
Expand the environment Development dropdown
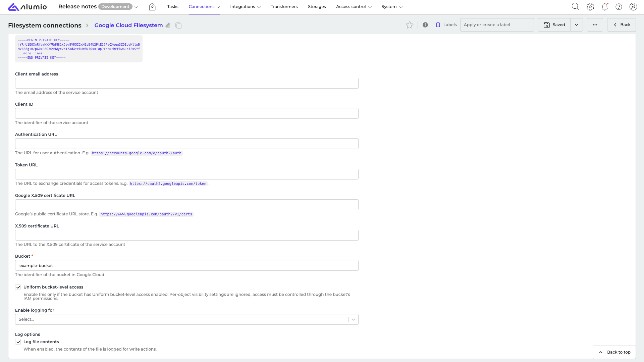136,7
